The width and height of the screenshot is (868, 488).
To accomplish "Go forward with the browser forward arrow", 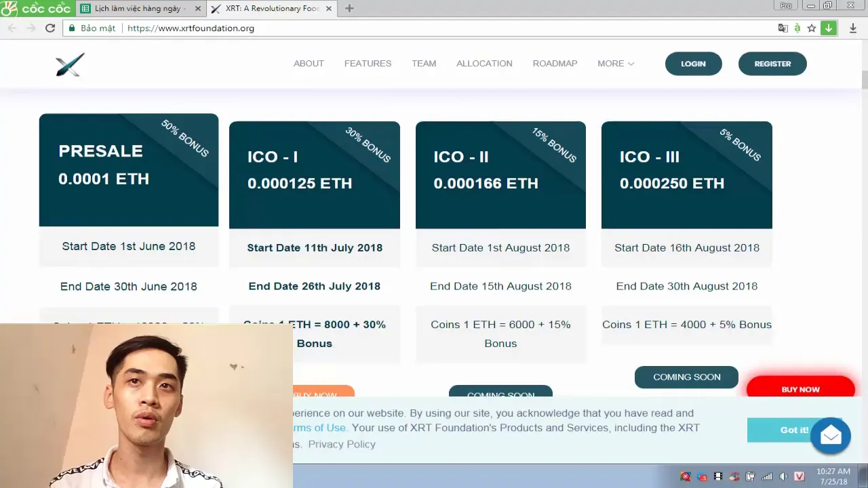I will point(31,28).
